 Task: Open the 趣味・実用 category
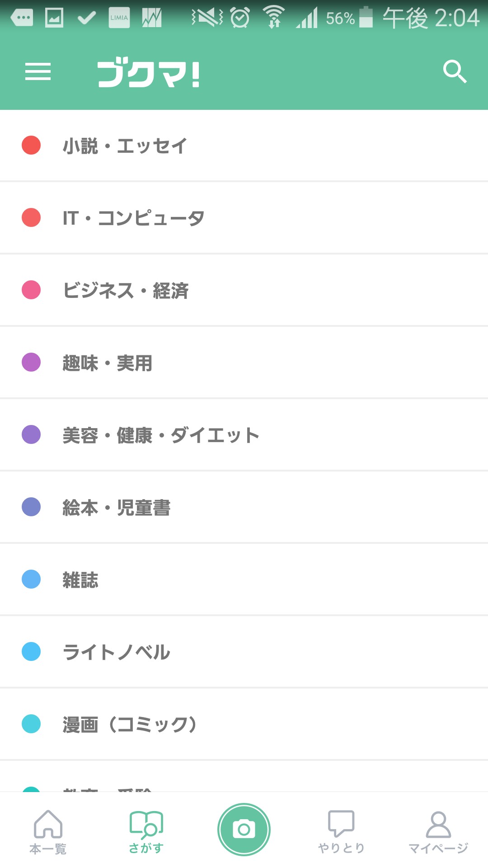click(108, 363)
